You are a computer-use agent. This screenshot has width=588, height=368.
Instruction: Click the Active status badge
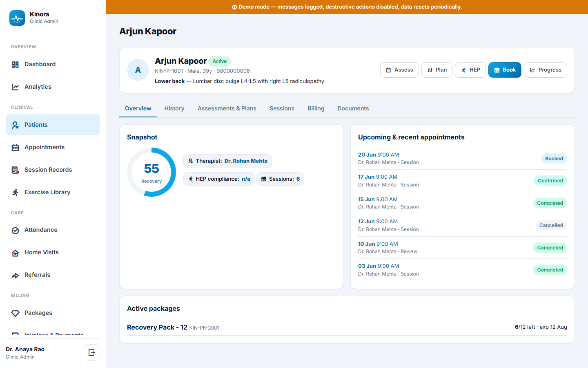click(220, 61)
